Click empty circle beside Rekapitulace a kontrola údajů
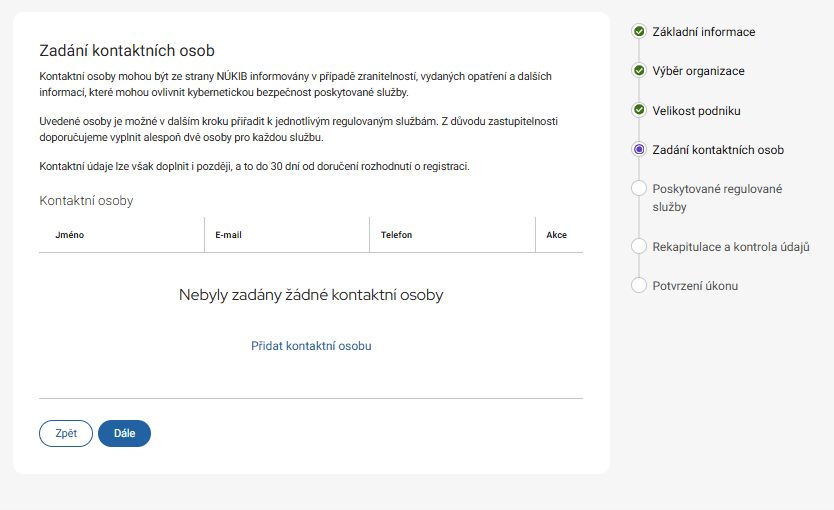 (x=639, y=246)
